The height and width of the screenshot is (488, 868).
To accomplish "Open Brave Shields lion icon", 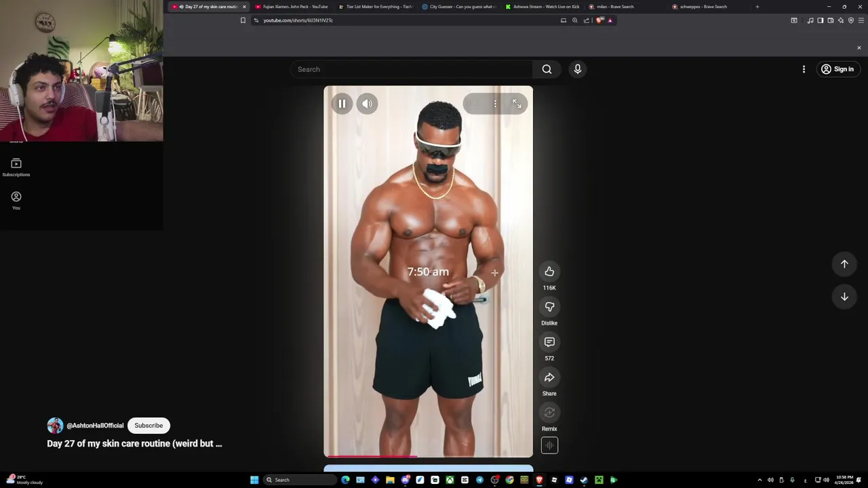I will [599, 20].
